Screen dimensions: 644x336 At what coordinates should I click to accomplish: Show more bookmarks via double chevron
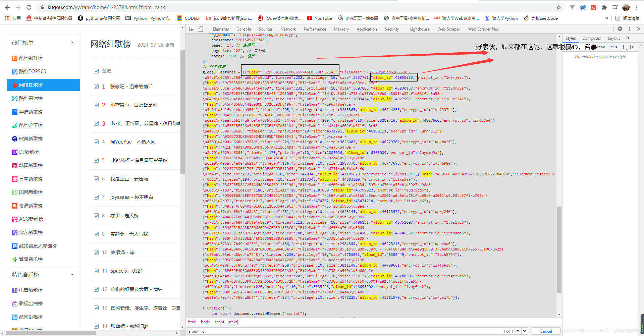[x=606, y=18]
